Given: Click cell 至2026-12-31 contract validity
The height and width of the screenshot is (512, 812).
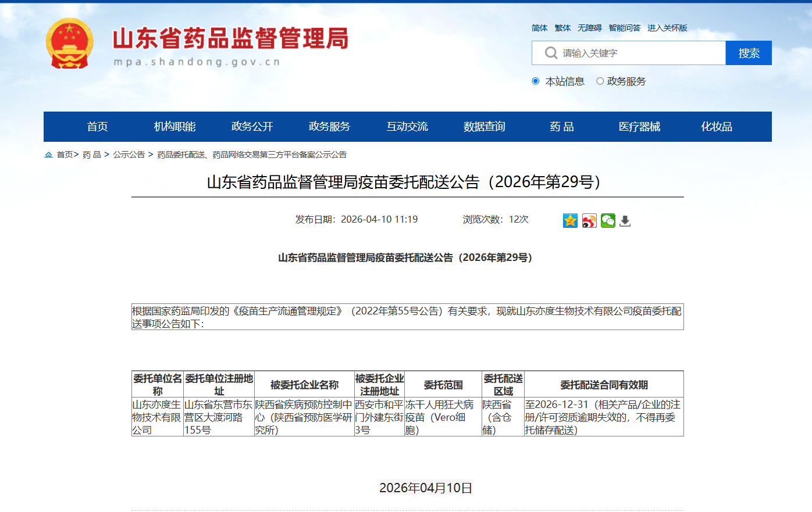Looking at the screenshot, I should click(x=604, y=417).
